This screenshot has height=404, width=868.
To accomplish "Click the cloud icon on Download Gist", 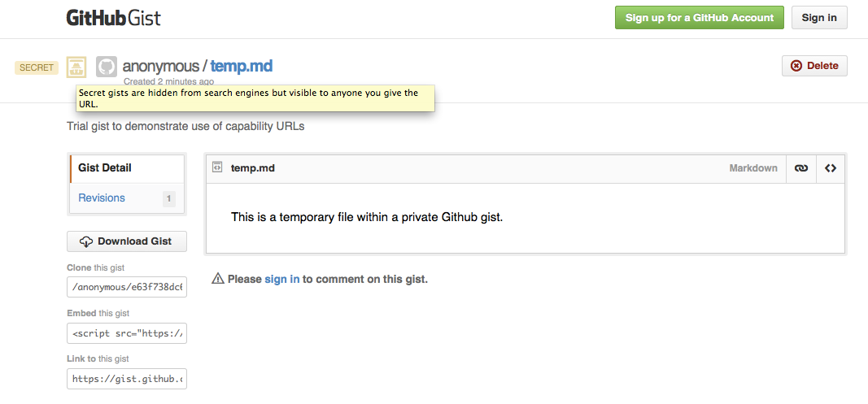I will coord(86,241).
